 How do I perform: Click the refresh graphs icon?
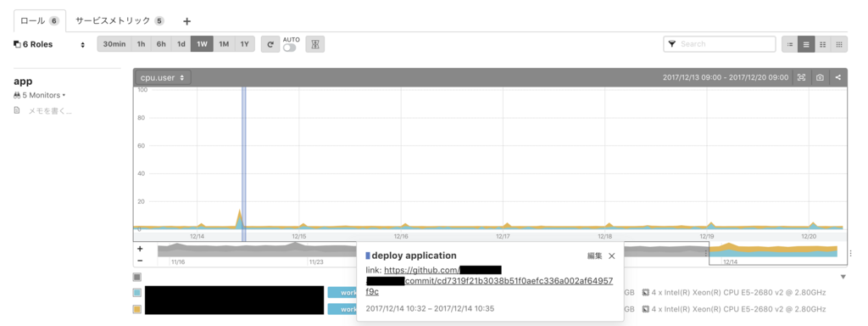point(270,44)
